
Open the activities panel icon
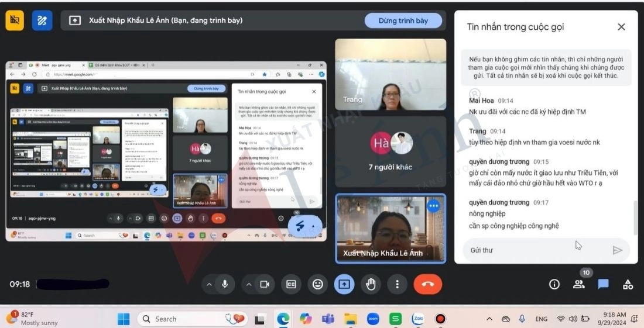click(x=628, y=284)
